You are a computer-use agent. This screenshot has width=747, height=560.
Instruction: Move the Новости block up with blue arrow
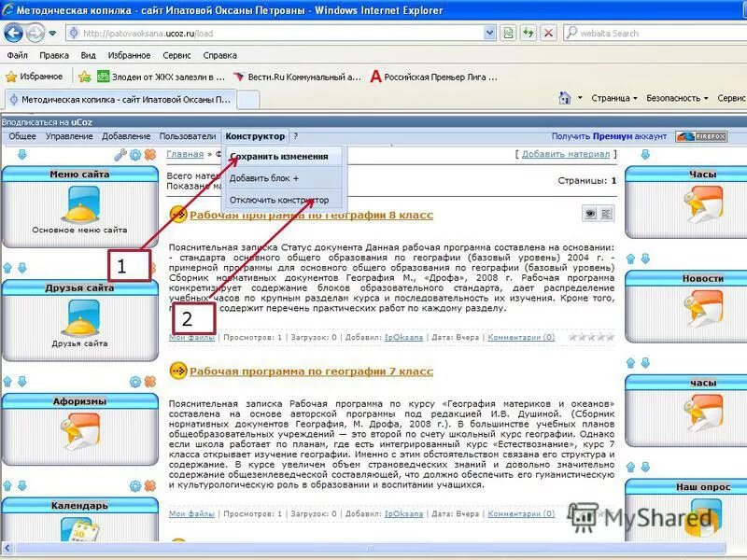pos(630,259)
